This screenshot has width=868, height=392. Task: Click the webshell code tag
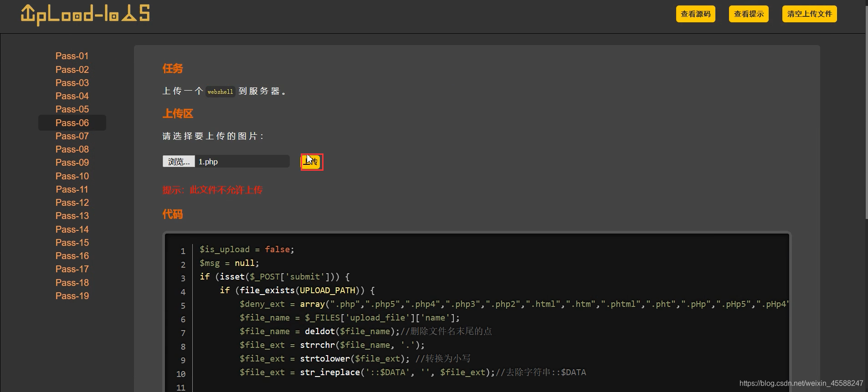(220, 92)
